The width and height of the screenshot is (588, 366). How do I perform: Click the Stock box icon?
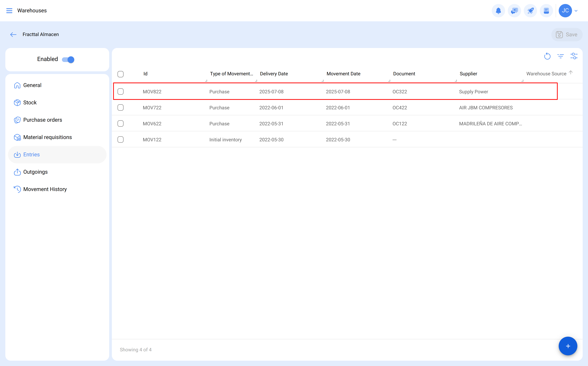coord(17,103)
